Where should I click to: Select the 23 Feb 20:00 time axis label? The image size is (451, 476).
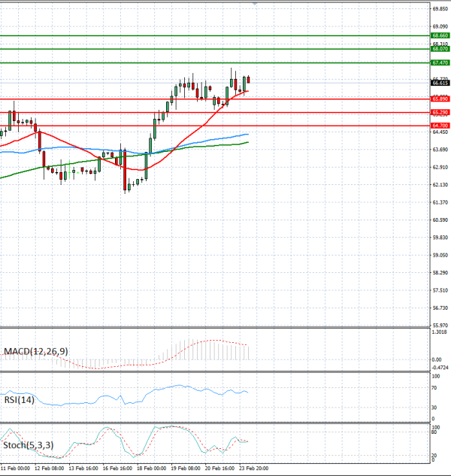point(253,468)
